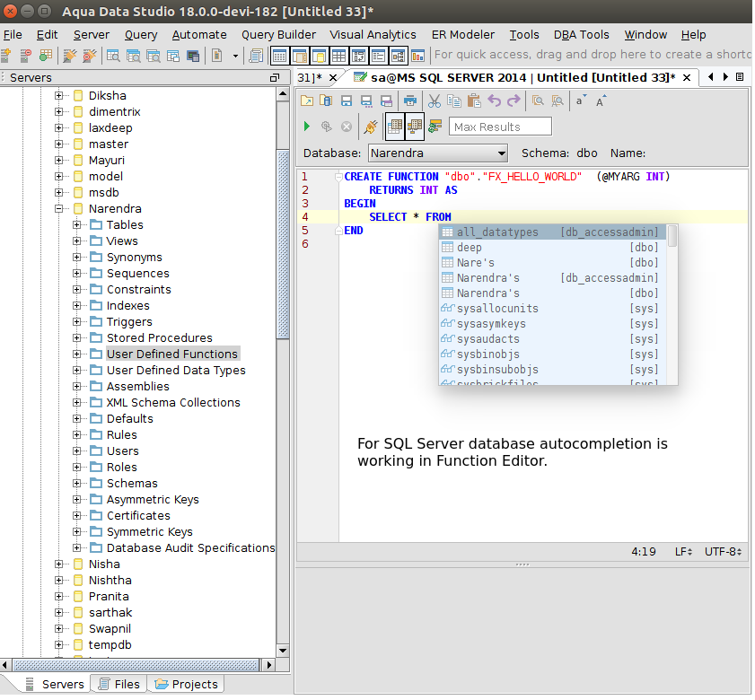755x700 pixels.
Task: Open the DBA Tools menu
Action: (x=581, y=35)
